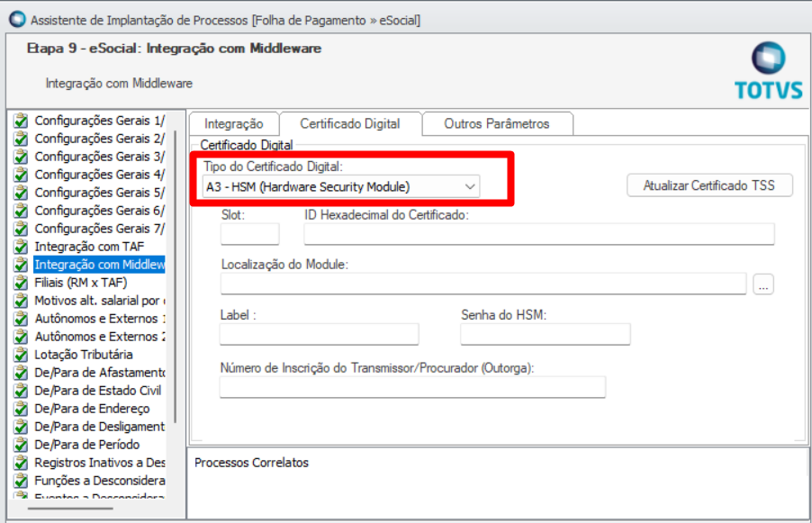Focus the Senha do HSM field
The width and height of the screenshot is (812, 523).
tap(546, 335)
